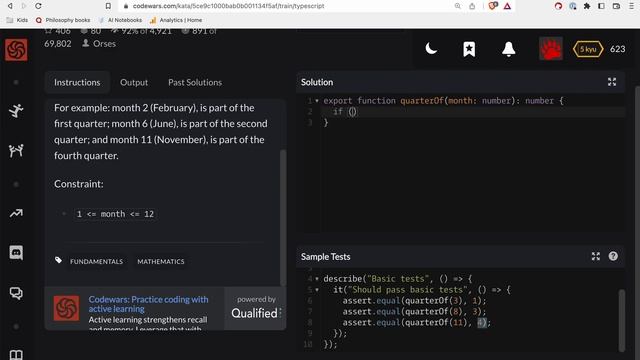640x360 pixels.
Task: Open browser wallet icon
Action: [616, 6]
